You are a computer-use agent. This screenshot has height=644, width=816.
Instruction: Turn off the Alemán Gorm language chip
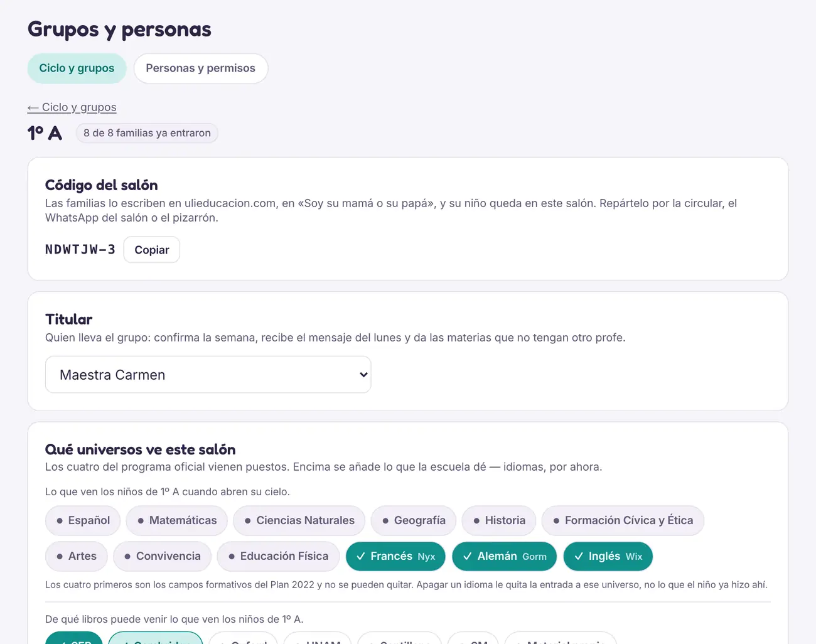coord(505,556)
